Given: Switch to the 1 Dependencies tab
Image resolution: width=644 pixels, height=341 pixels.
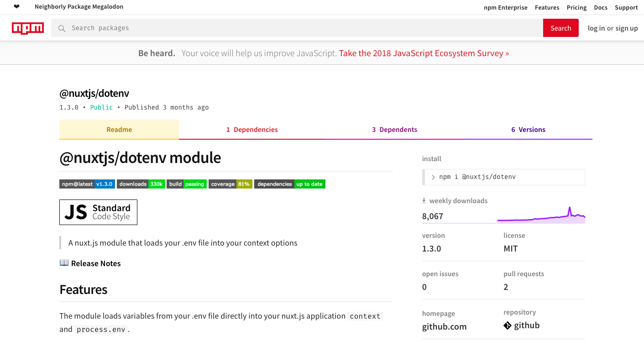Looking at the screenshot, I should [252, 129].
